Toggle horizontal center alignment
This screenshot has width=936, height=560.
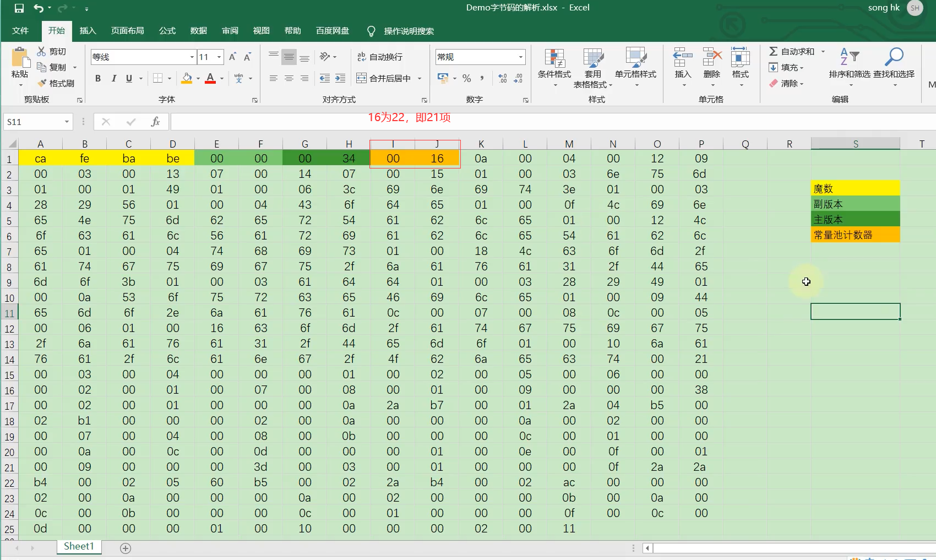pos(289,78)
